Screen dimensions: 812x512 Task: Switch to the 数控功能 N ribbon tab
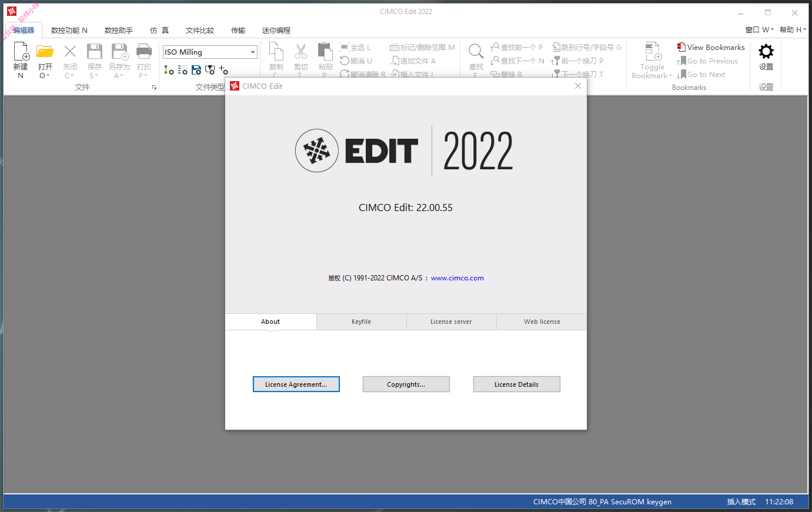[x=69, y=30]
